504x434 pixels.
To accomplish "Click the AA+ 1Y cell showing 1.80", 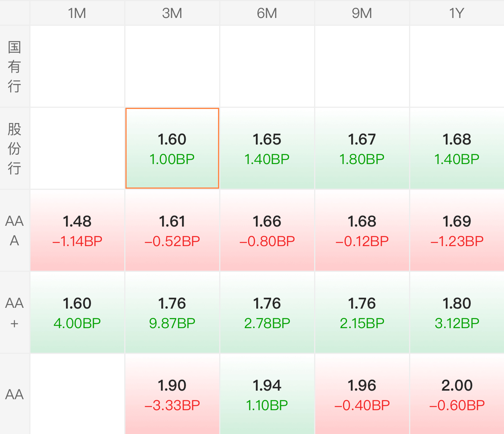I will (x=457, y=313).
